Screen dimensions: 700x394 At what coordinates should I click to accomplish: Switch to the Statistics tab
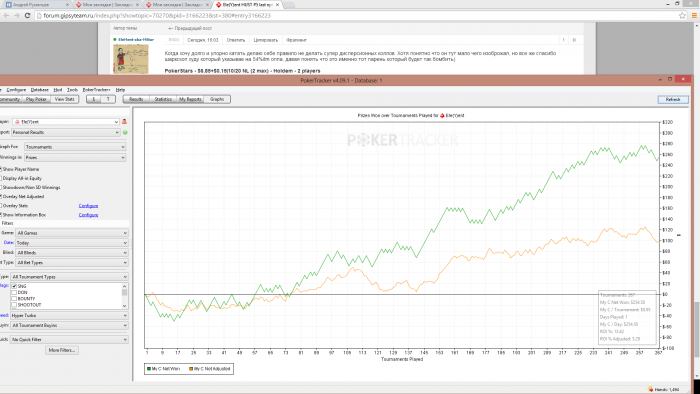(x=163, y=100)
